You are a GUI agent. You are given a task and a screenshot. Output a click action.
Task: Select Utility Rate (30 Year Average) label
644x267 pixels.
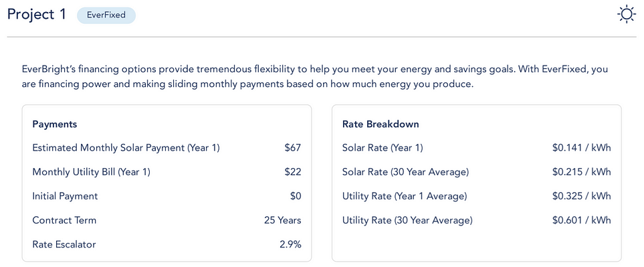407,221
